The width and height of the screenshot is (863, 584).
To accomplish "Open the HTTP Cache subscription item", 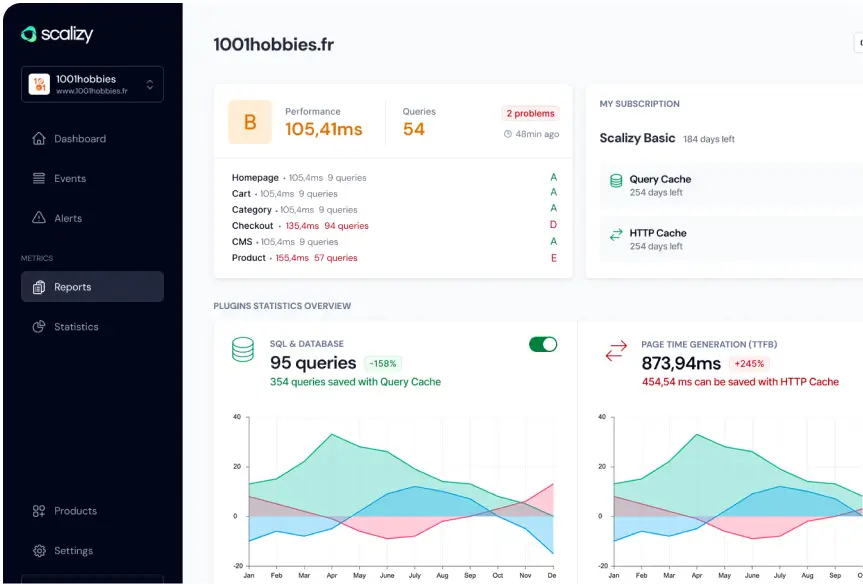I will [x=731, y=239].
